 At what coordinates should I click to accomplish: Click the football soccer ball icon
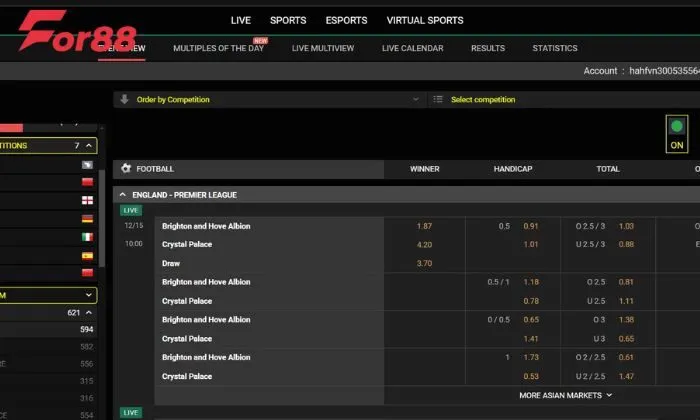point(126,169)
